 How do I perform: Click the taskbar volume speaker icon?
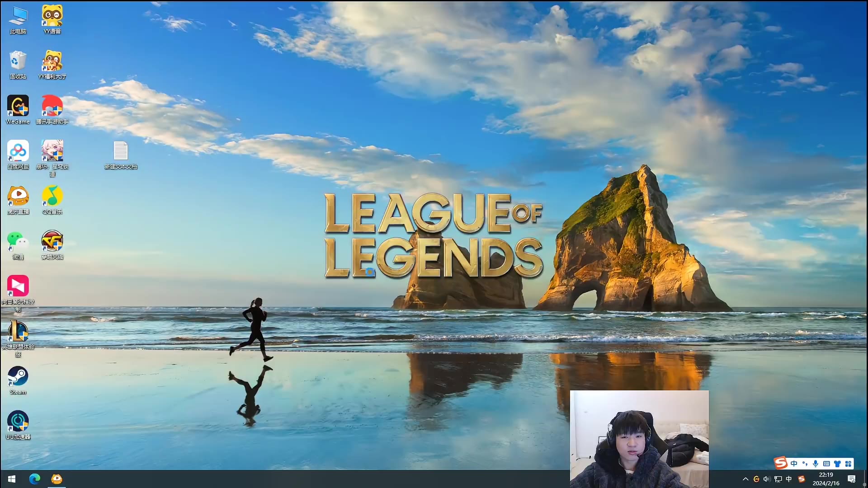(767, 479)
